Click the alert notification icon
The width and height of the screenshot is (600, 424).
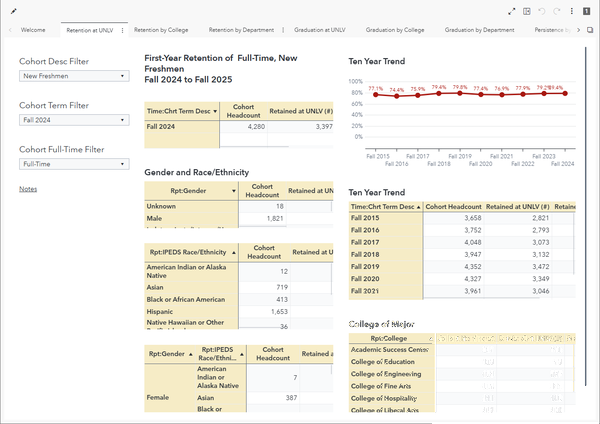[587, 11]
